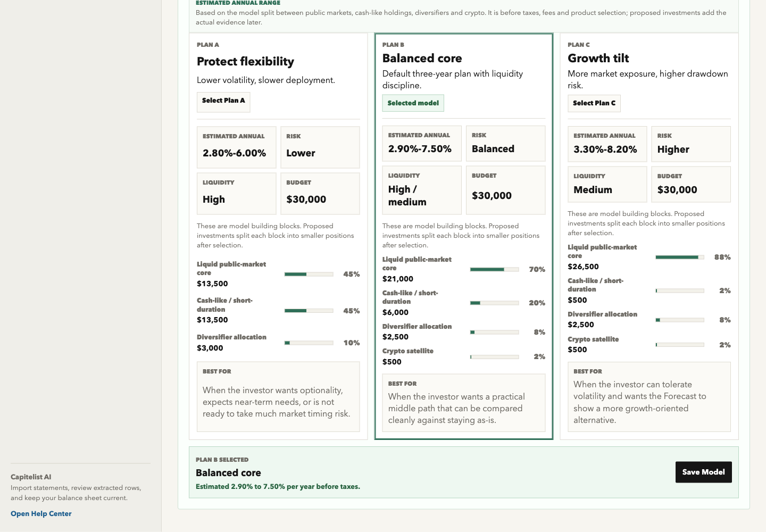Viewport: 766px width, 532px height.
Task: Click Plan C's Crypto satellite 2% bar
Action: [680, 345]
